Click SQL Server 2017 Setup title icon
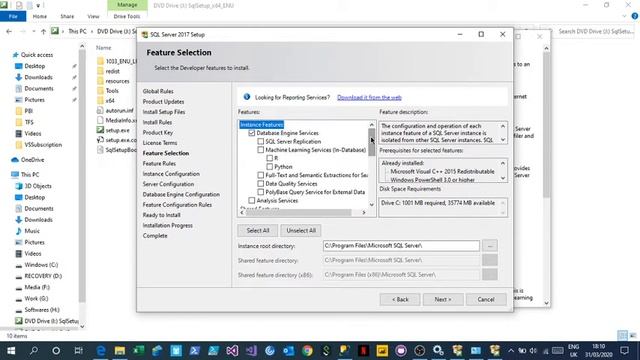This screenshot has width=640, height=360. (144, 35)
